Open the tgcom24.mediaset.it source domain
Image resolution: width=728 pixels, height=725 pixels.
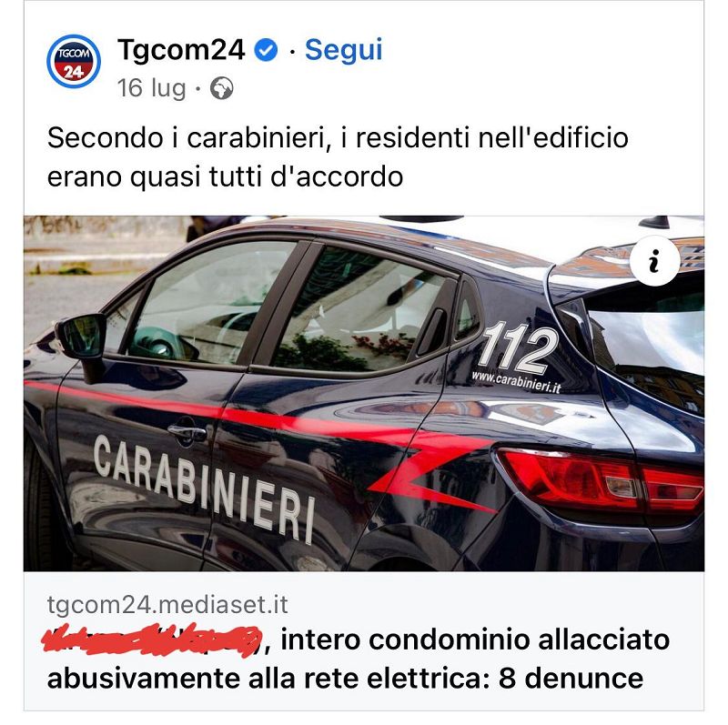tap(167, 604)
